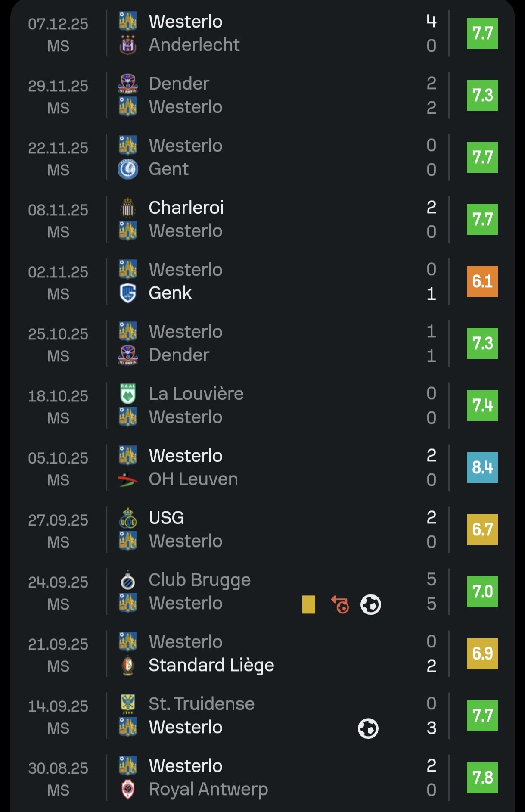The height and width of the screenshot is (812, 525).
Task: Click the Genk club badge
Action: pos(127,293)
